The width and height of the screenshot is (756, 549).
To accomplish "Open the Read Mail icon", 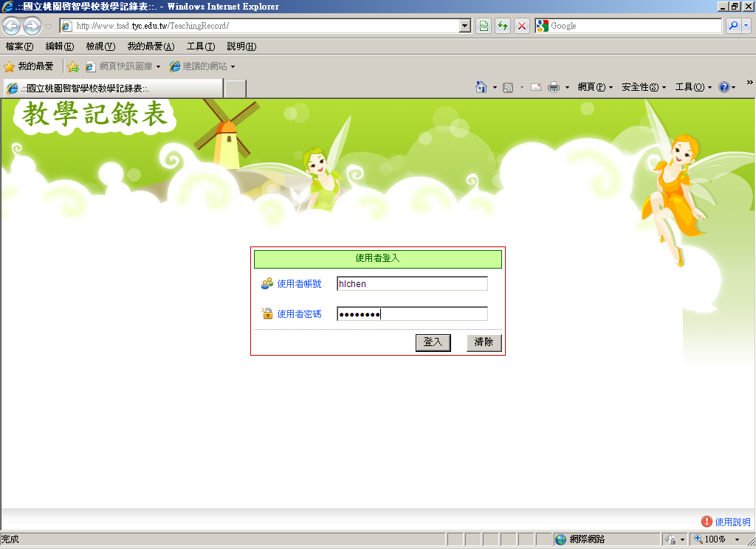I will point(536,87).
